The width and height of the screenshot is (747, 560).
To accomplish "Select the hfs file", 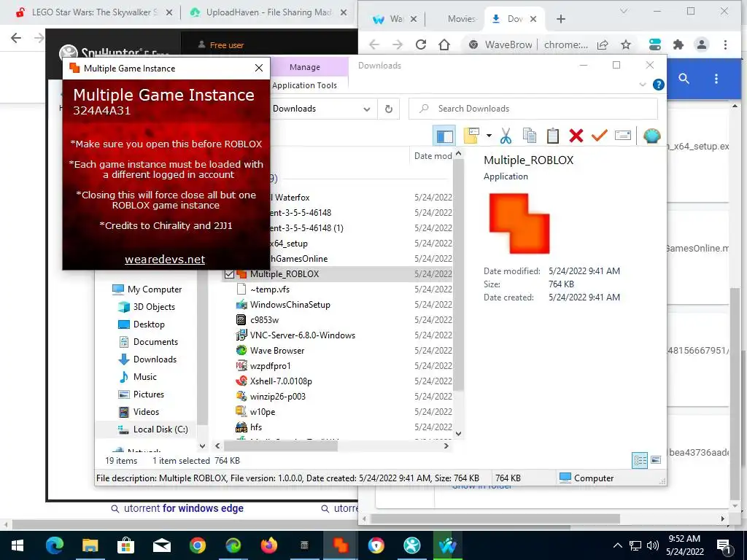I will 255,427.
